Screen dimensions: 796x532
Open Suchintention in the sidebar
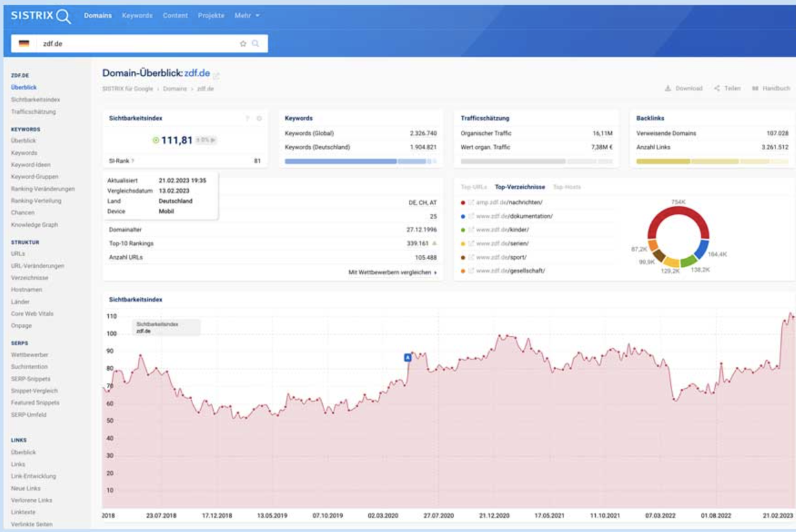click(x=29, y=367)
